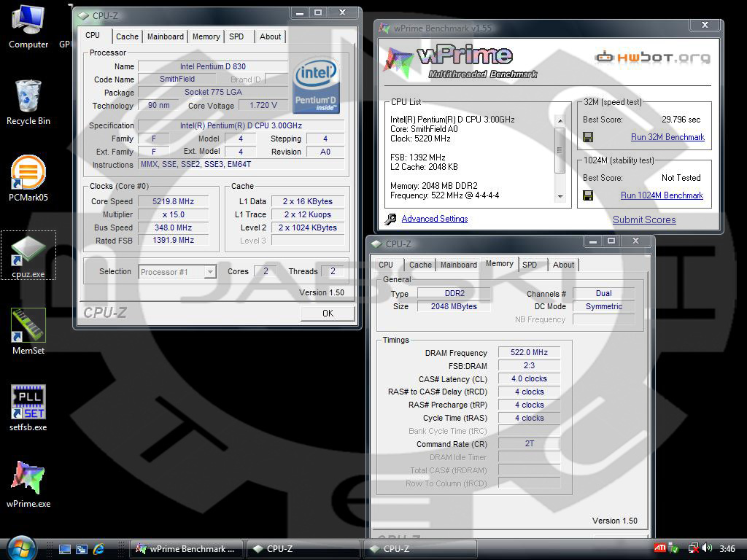747x560 pixels.
Task: Click Run 1024M Benchmark link
Action: 662,195
